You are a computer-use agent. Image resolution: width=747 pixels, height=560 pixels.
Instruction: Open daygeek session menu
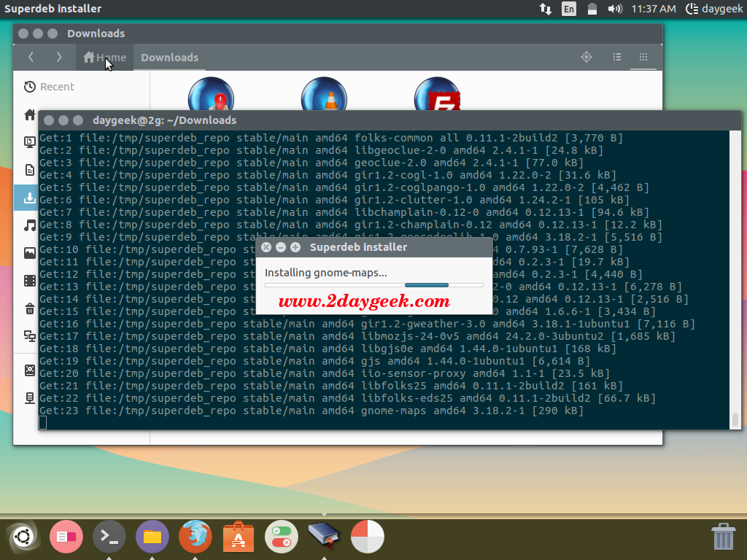pyautogui.click(x=714, y=9)
